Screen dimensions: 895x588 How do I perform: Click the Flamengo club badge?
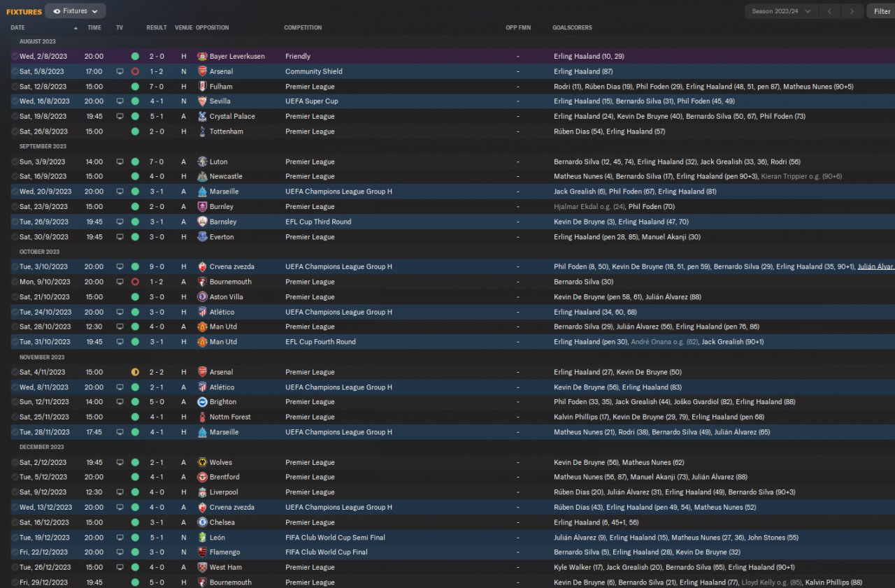click(x=202, y=553)
